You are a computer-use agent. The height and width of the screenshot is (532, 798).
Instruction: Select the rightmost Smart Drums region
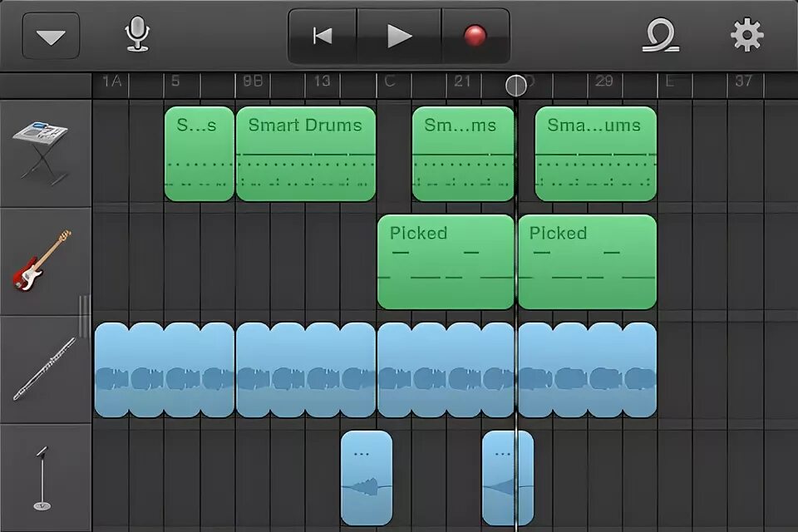pyautogui.click(x=594, y=154)
